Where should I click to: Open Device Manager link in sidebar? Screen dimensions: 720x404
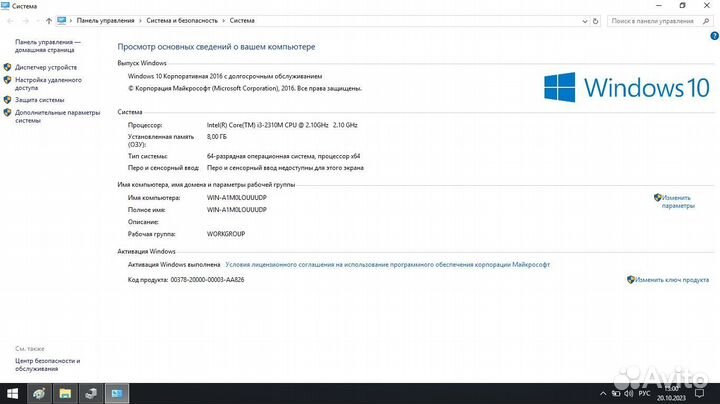click(46, 67)
